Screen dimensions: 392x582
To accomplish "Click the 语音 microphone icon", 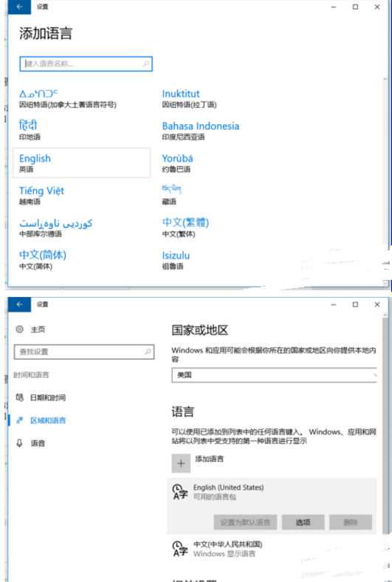I will [x=20, y=443].
